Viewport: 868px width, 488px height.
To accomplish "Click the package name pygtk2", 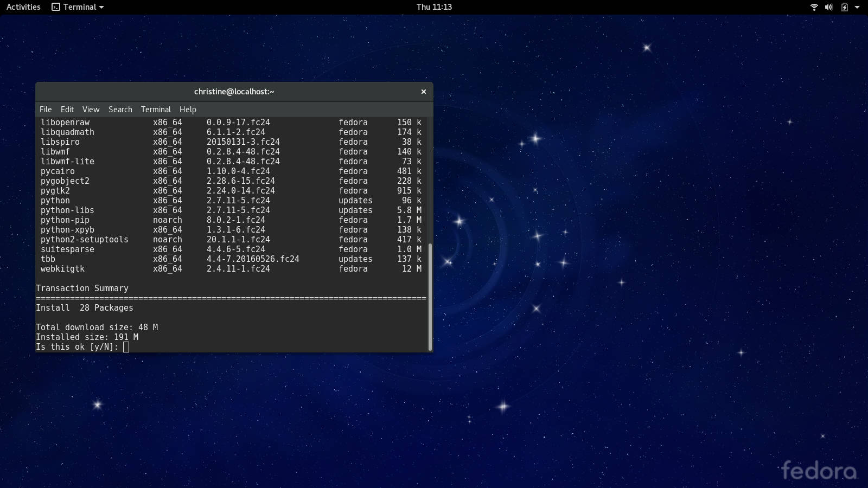I will 55,191.
